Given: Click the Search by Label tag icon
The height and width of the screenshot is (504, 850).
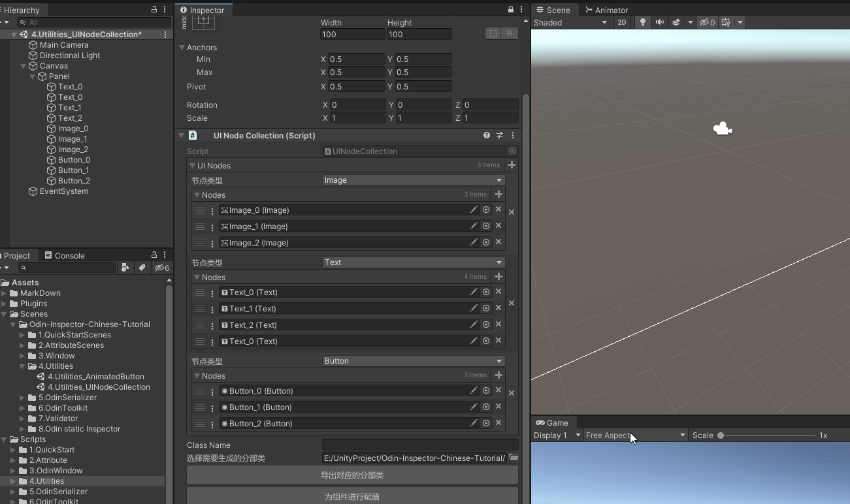Looking at the screenshot, I should pos(141,268).
